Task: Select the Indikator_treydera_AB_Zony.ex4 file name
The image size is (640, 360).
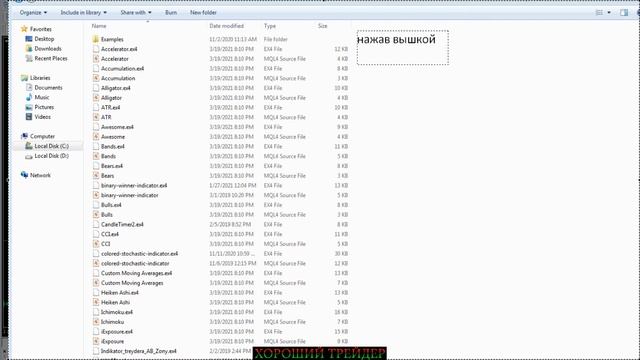Action: click(x=139, y=351)
